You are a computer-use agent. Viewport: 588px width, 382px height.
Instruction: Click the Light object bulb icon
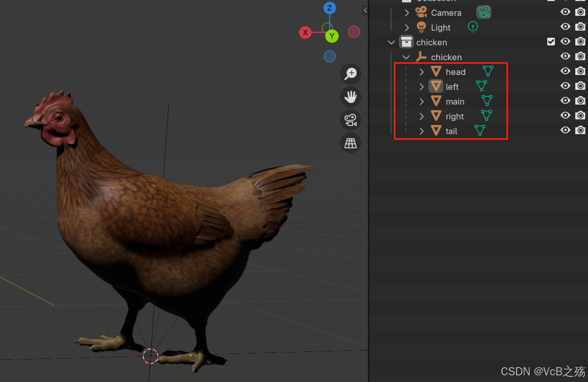(x=421, y=27)
